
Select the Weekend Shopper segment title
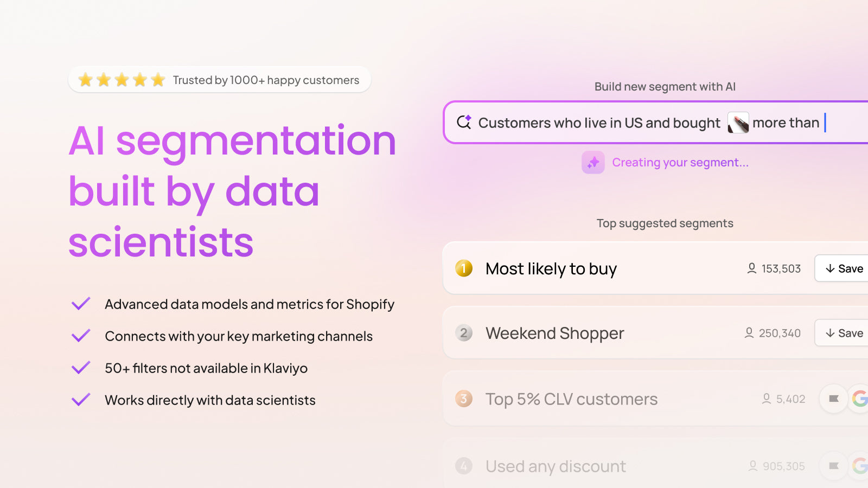(554, 333)
